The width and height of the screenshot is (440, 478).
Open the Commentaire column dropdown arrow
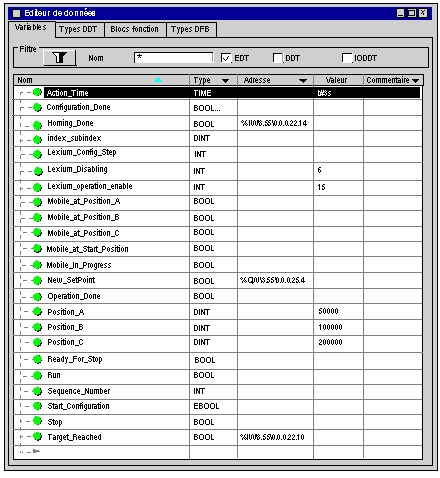click(x=415, y=81)
